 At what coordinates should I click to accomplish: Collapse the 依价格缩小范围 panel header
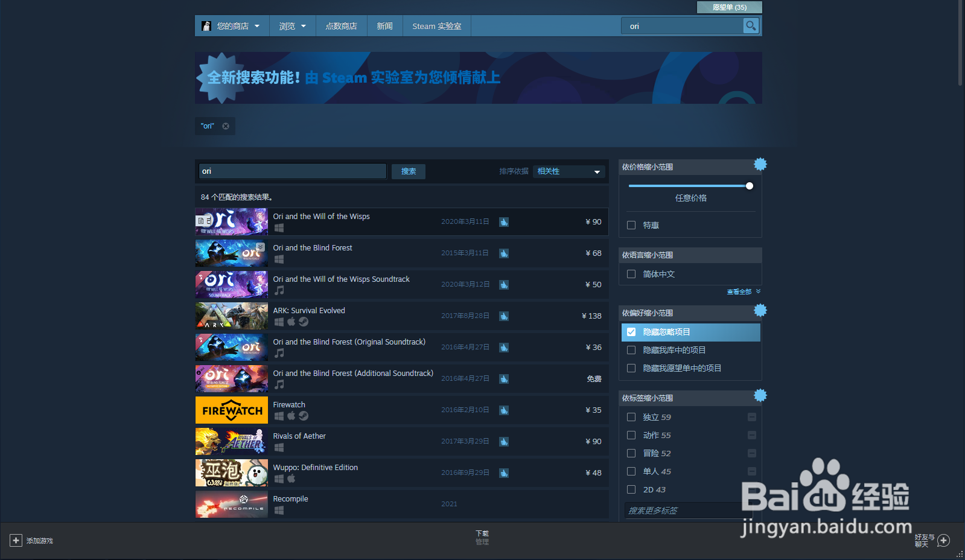click(690, 167)
